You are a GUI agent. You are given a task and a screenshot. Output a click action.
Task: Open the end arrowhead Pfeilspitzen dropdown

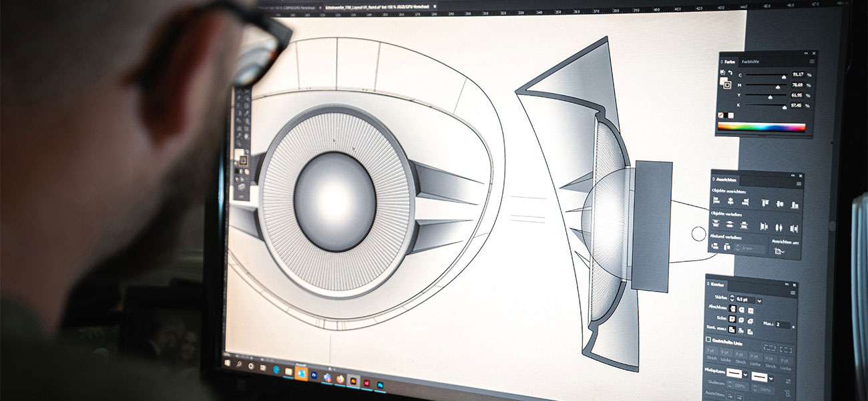point(771,378)
